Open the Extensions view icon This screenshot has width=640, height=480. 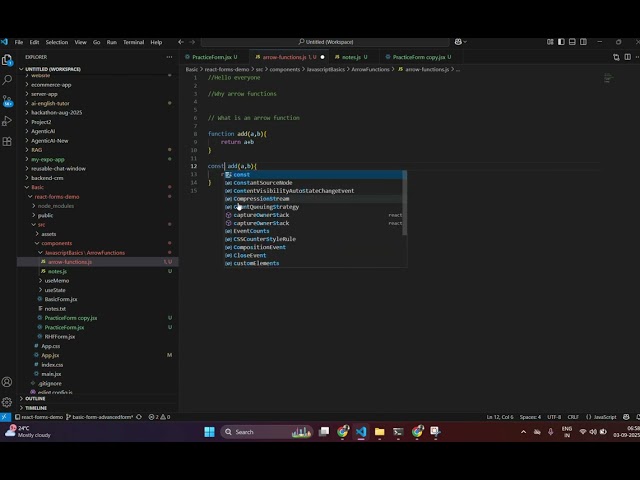click(7, 142)
